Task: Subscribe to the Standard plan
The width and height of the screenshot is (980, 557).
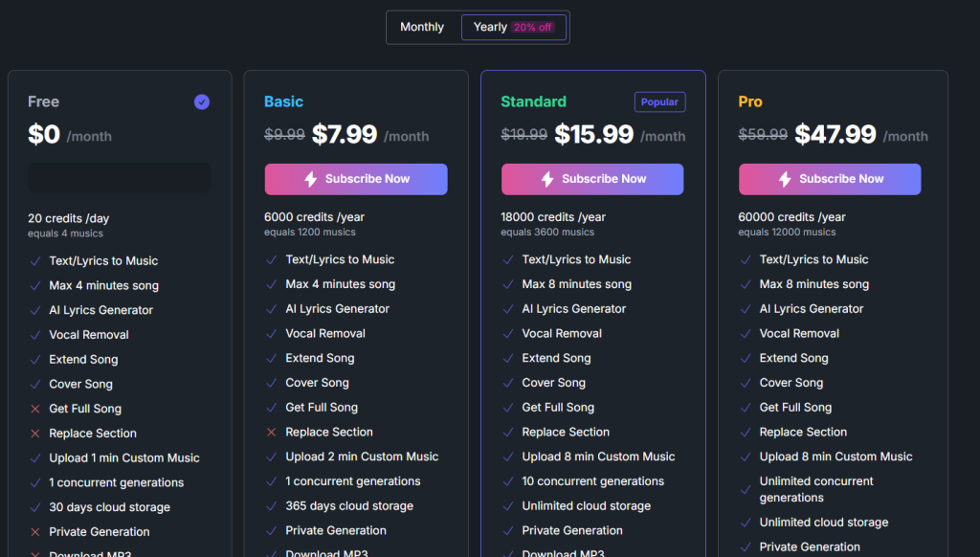Action: point(592,179)
